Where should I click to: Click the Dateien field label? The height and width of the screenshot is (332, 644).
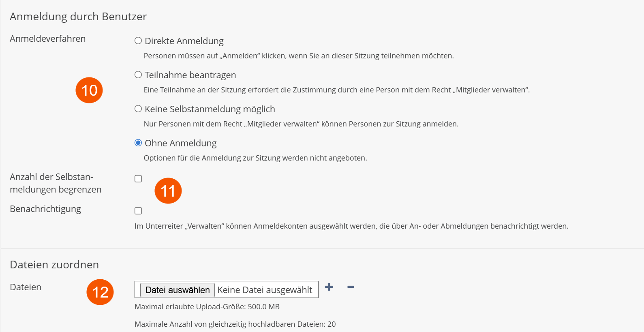(x=26, y=287)
